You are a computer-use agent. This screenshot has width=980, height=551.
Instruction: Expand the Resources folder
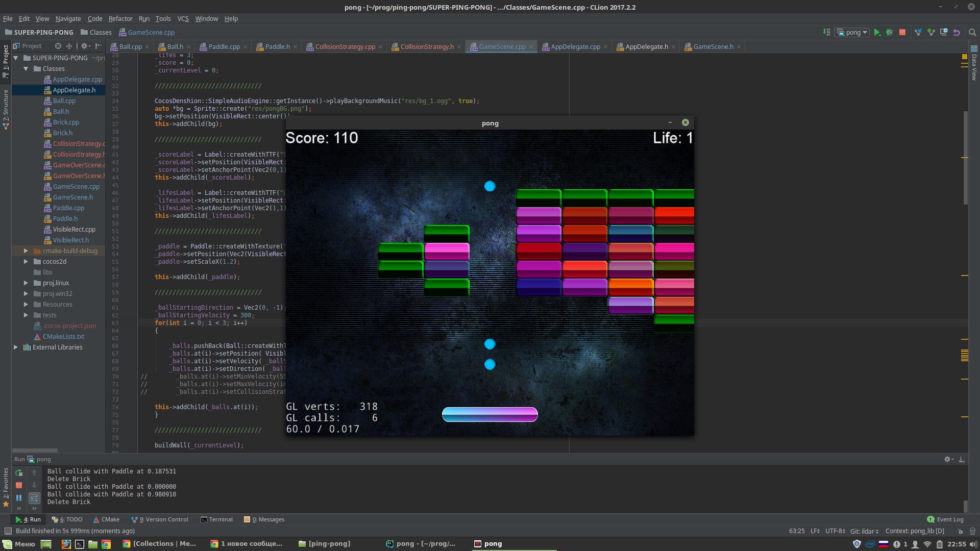point(26,304)
